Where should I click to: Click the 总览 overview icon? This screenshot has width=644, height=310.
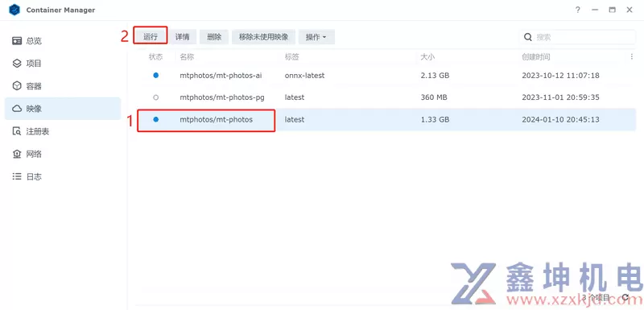click(17, 41)
